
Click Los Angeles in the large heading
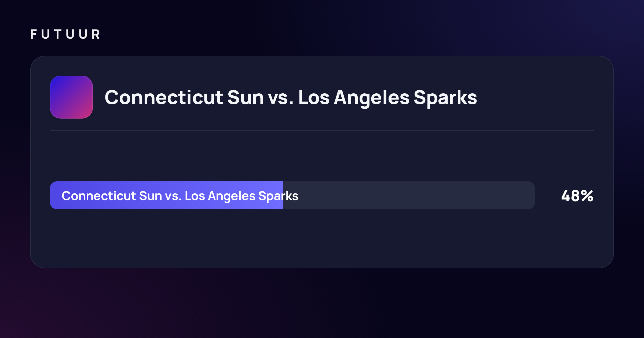click(x=354, y=98)
